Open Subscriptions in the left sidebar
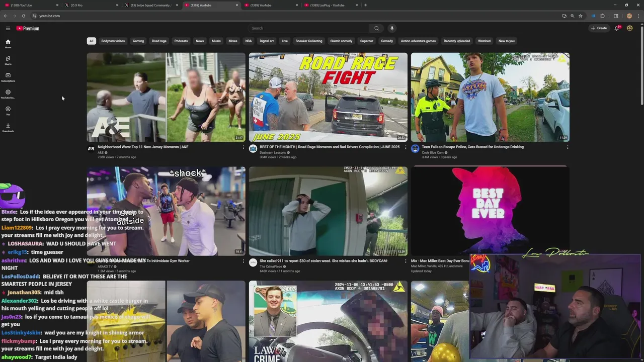Screen dimensions: 644x362 (x=8, y=77)
